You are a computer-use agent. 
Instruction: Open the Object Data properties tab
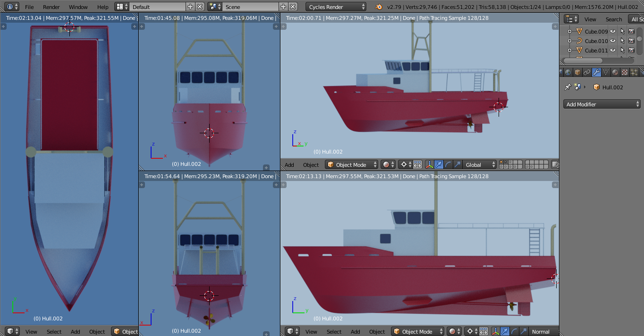[606, 72]
